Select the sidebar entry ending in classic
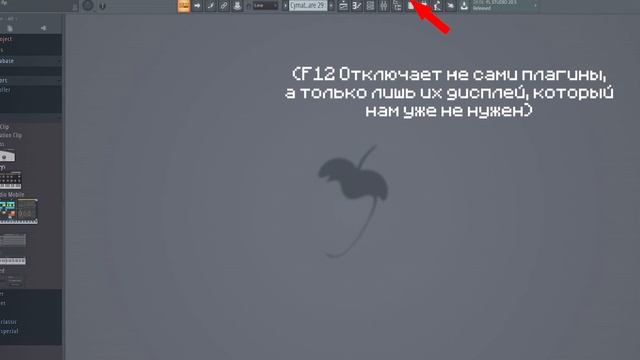Image resolution: width=640 pixels, height=360 pixels. [x=8, y=322]
